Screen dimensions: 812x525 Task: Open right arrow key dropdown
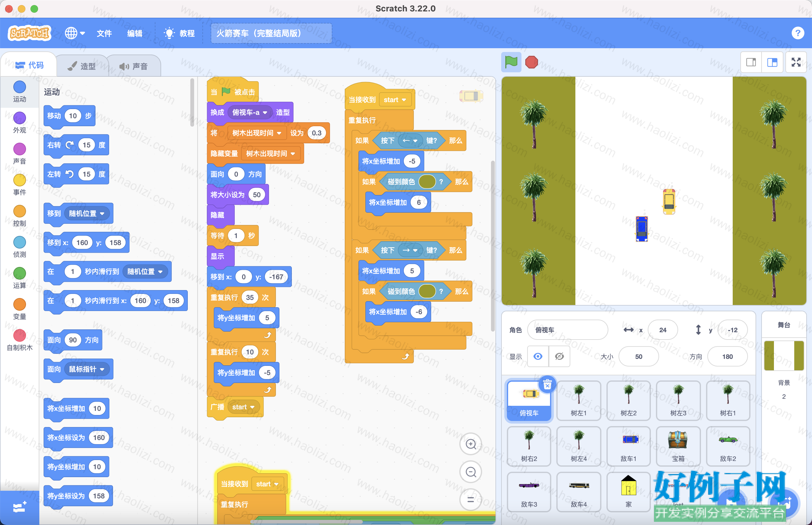point(410,250)
